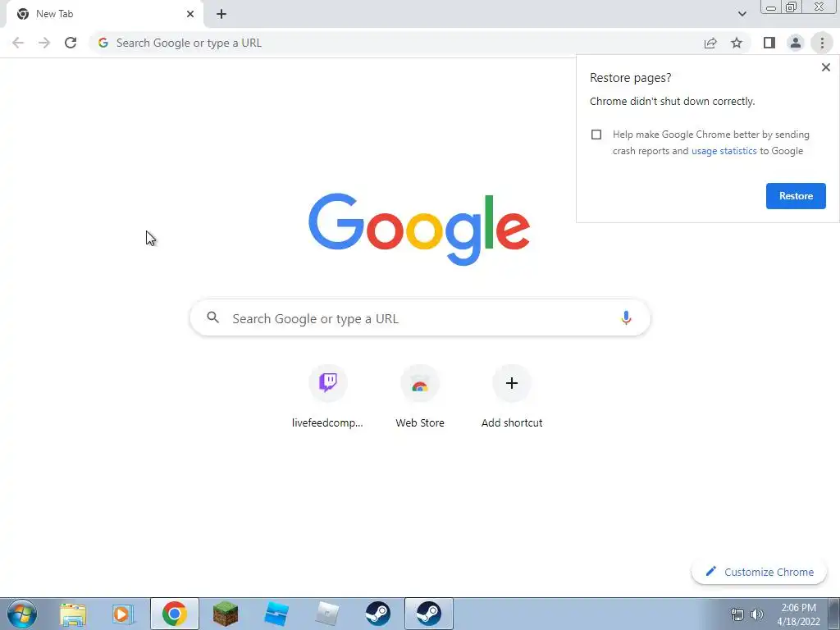Click the Restore button
840x630 pixels.
(x=796, y=196)
